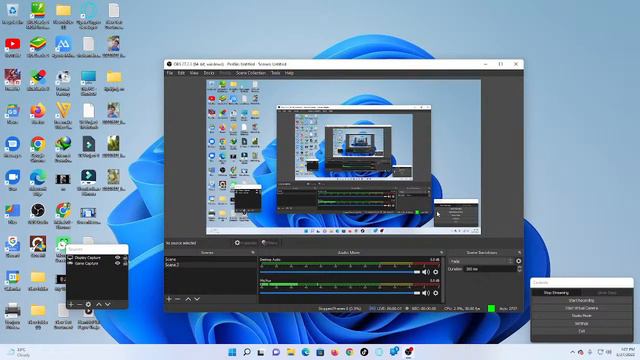Open File Explorer from taskbar

pyautogui.click(x=291, y=352)
